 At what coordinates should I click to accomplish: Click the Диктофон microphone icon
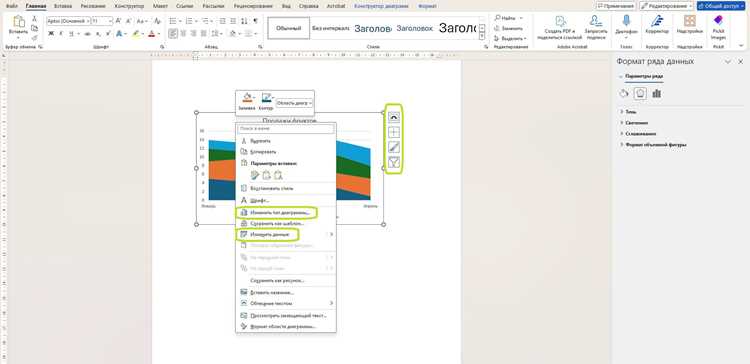[626, 21]
